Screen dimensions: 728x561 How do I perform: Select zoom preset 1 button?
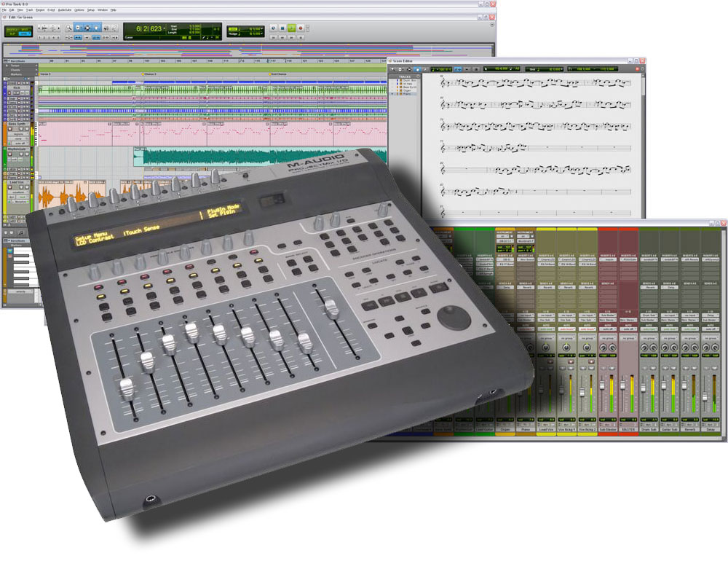(x=41, y=37)
